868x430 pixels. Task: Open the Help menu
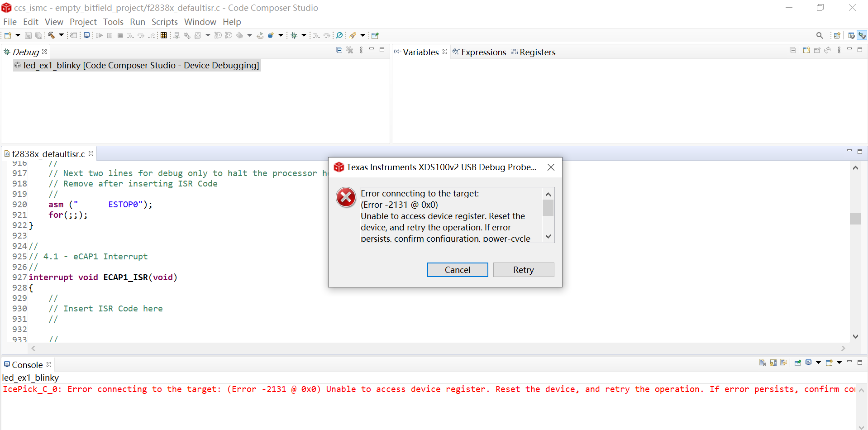(x=232, y=22)
